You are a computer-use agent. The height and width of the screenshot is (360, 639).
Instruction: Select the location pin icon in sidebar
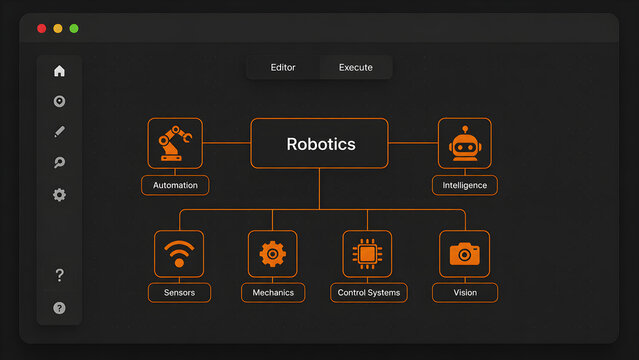point(59,101)
